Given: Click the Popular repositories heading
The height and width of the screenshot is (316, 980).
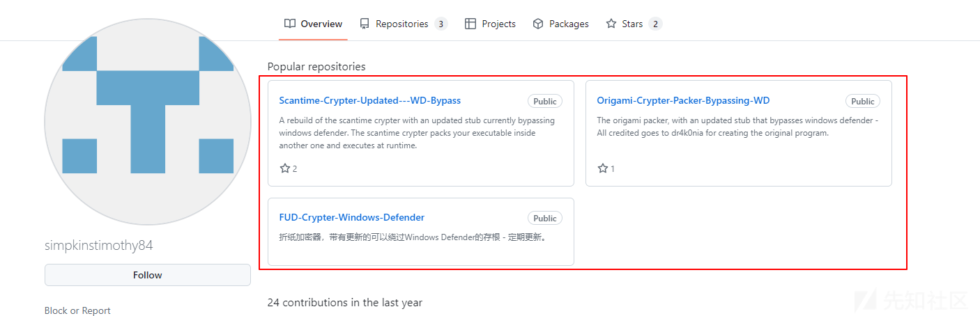Looking at the screenshot, I should pyautogui.click(x=316, y=67).
